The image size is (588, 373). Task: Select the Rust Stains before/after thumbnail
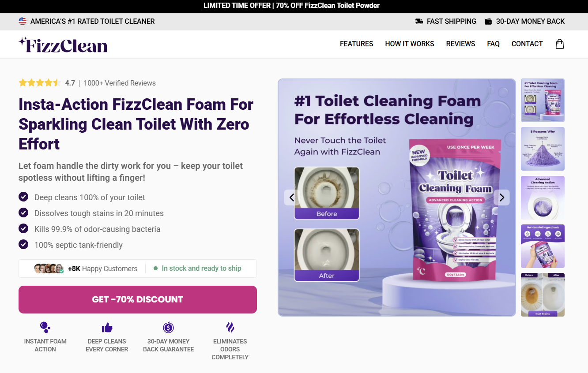[543, 295]
